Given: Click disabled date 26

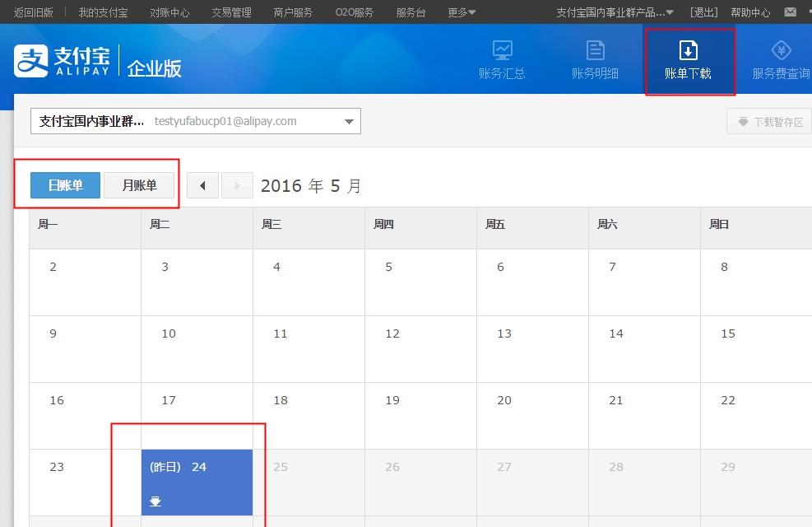Looking at the screenshot, I should (420, 483).
